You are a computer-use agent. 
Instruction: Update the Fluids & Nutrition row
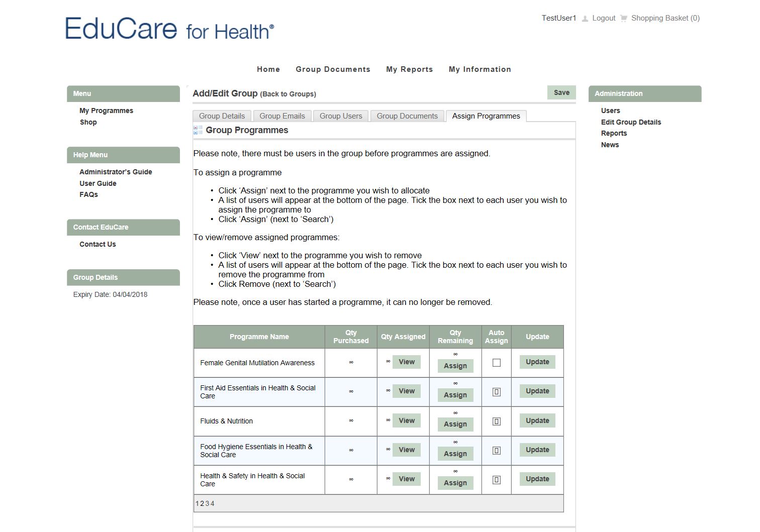(537, 420)
